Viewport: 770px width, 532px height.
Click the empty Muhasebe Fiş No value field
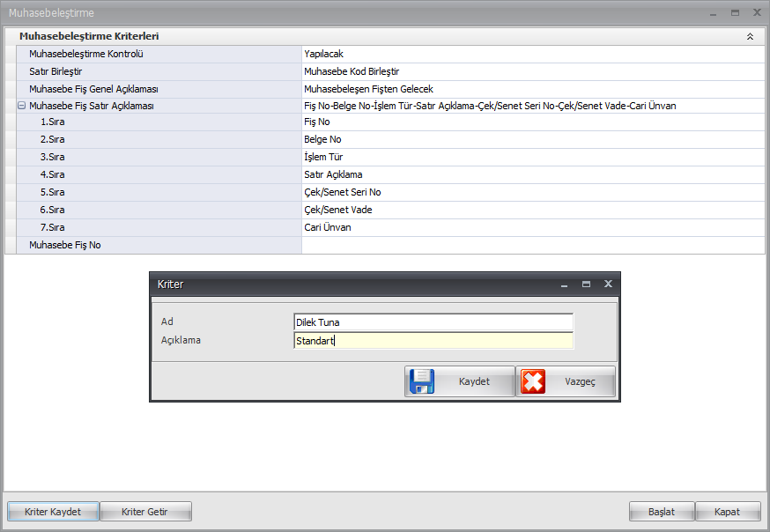[x=532, y=245]
